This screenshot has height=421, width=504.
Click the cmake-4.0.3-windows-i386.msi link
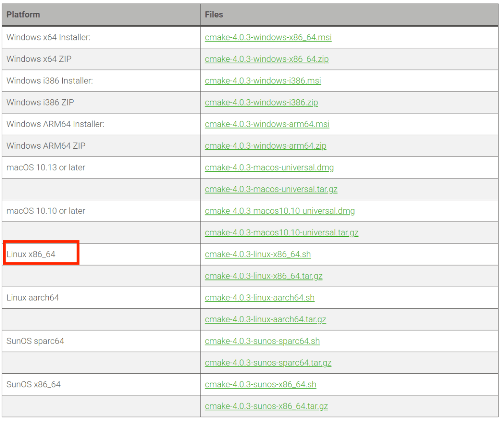[x=263, y=80]
